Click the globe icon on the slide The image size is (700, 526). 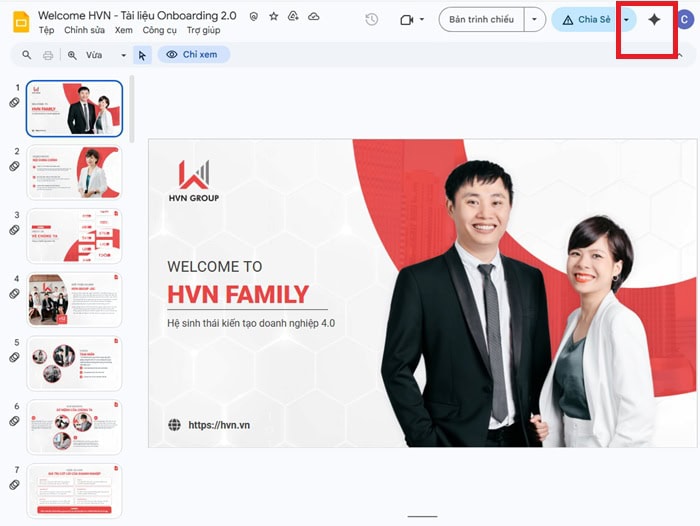175,425
